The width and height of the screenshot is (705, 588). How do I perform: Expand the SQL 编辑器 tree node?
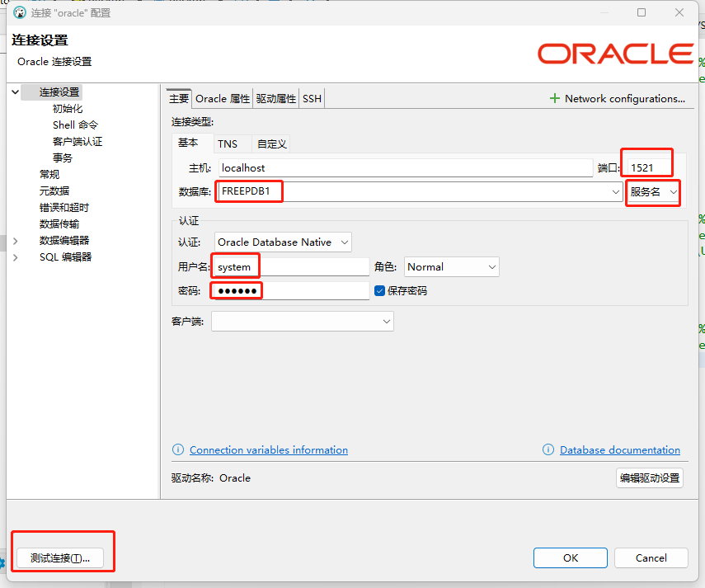16,257
